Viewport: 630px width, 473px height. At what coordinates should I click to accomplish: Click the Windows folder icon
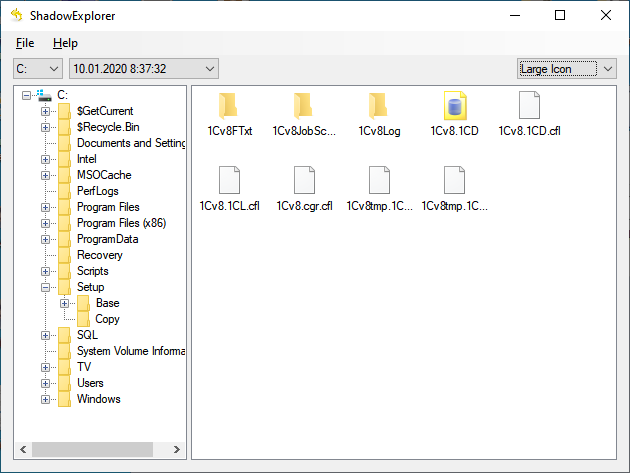pyautogui.click(x=64, y=399)
